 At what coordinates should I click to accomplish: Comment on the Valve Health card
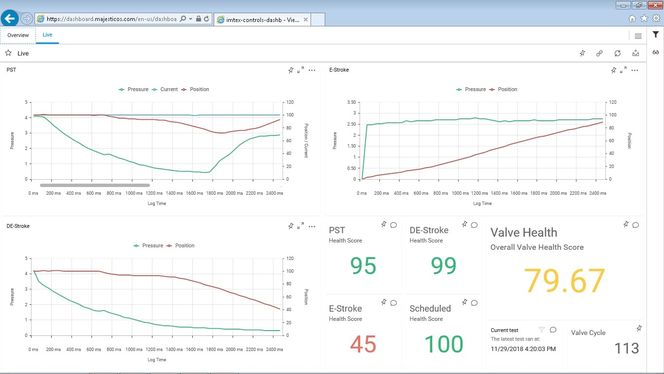coord(636,225)
